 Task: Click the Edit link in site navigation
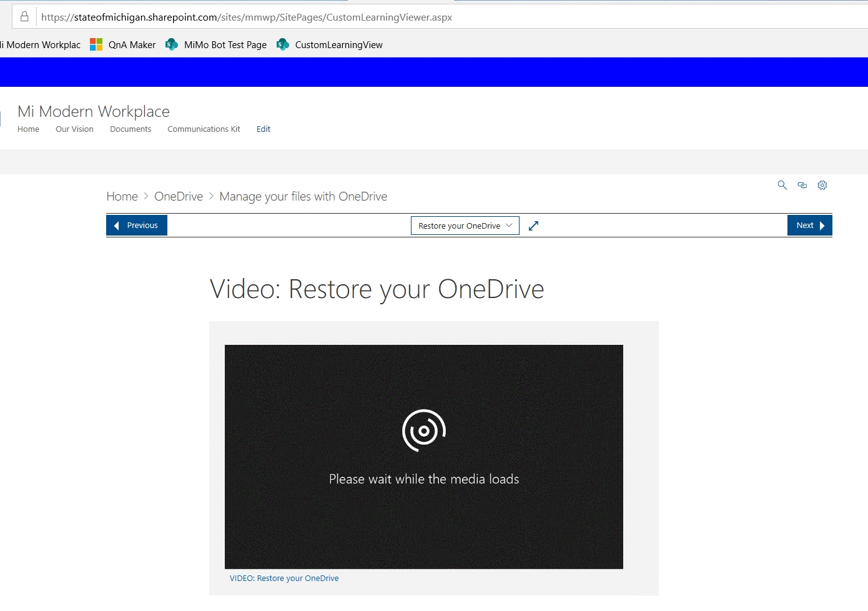[x=263, y=129]
